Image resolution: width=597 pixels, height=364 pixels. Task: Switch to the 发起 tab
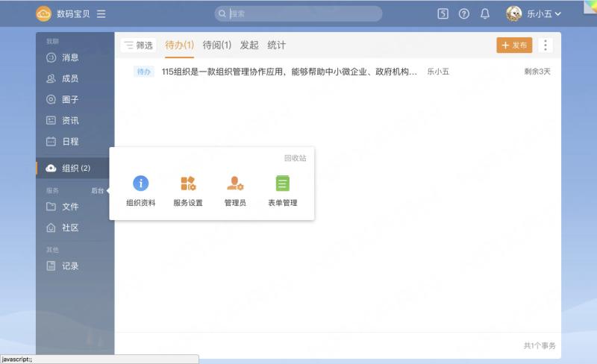pyautogui.click(x=249, y=45)
